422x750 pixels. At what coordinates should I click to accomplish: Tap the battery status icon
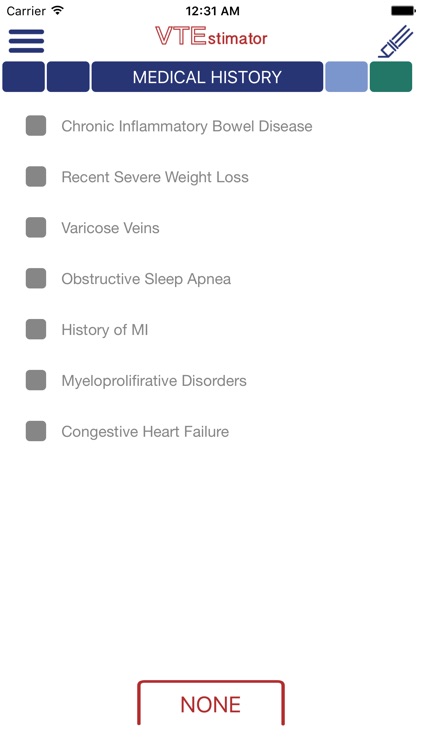pos(403,10)
